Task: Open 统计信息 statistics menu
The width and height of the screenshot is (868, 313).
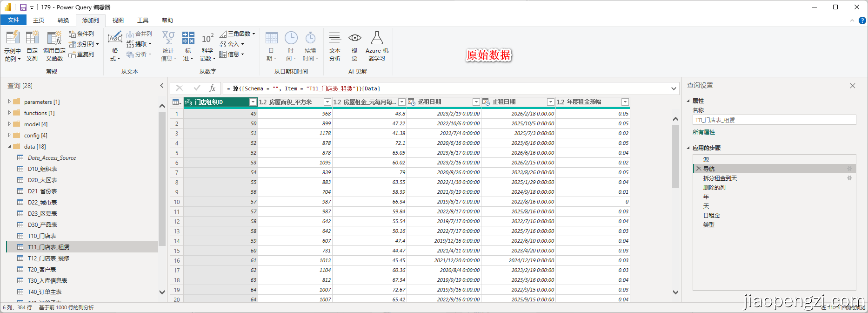Action: pos(168,46)
